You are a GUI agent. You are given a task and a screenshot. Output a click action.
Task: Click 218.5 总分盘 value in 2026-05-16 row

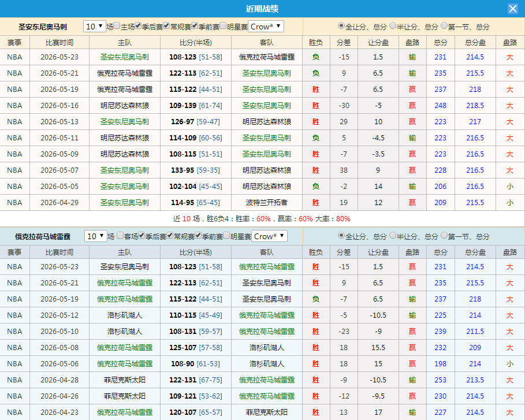[x=475, y=106]
